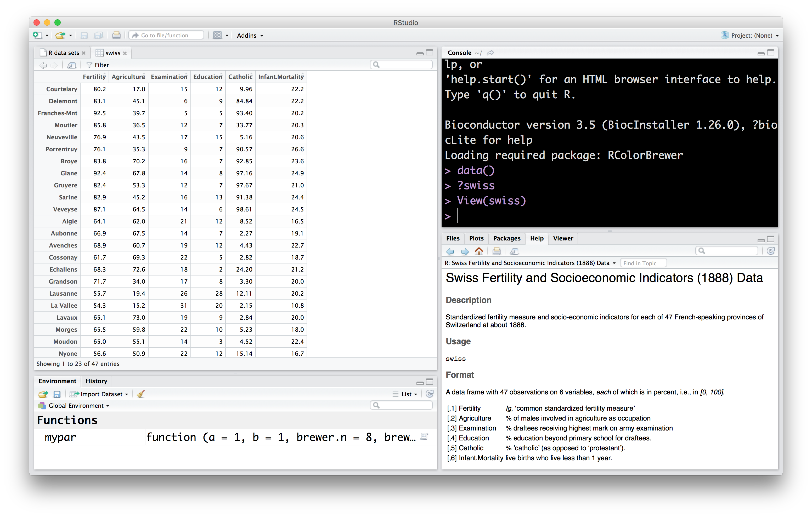Click the La Vallee row name
Screen dimensions: 812x517
tap(64, 306)
